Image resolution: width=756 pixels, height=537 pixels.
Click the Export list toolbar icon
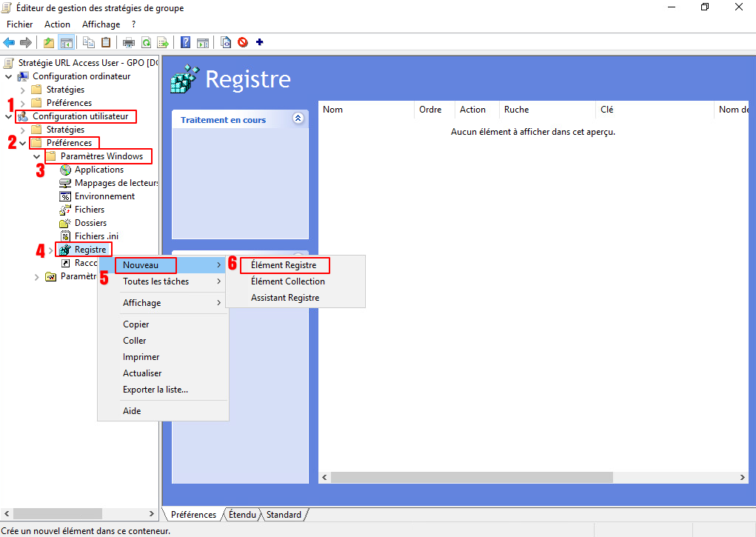163,42
